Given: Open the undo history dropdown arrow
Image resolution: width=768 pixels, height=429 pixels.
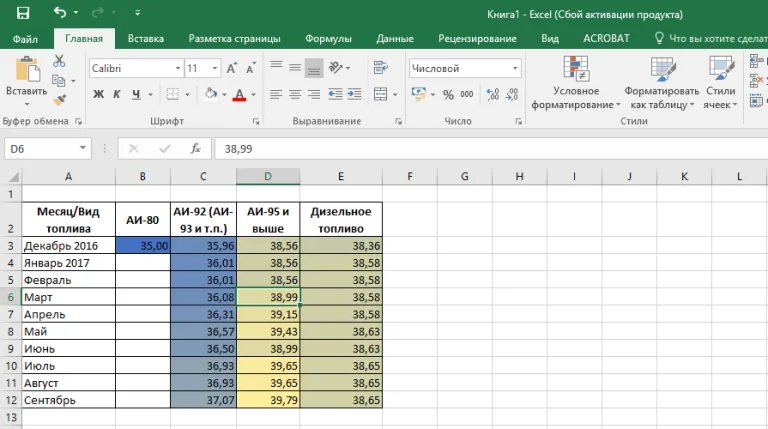Looking at the screenshot, I should (76, 13).
